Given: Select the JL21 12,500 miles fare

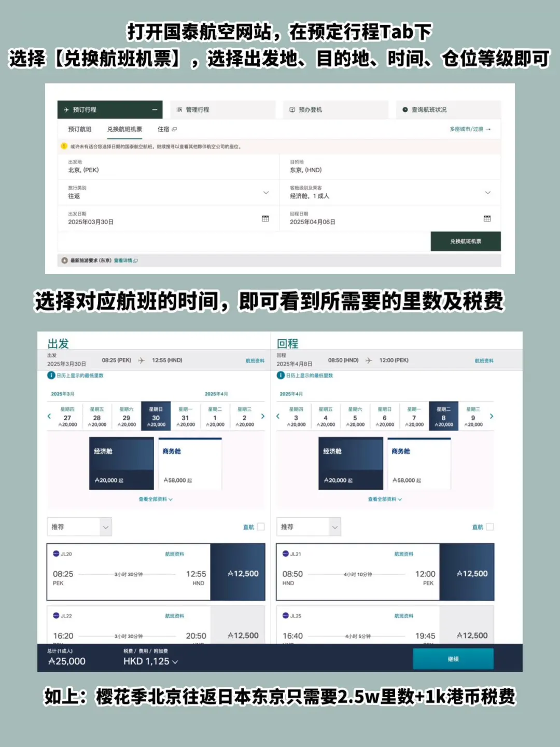Looking at the screenshot, I should point(467,572).
